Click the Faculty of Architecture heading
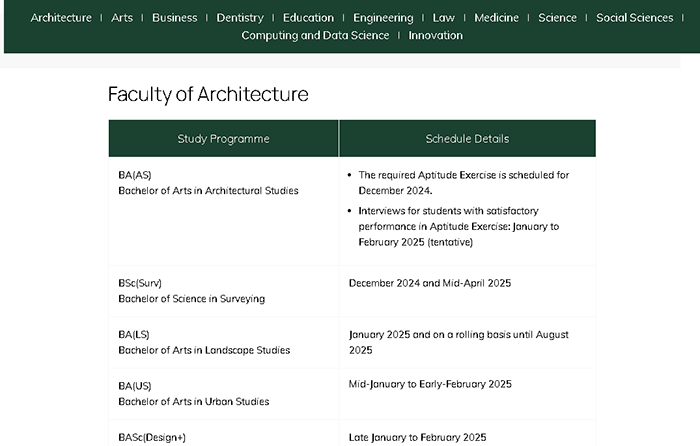This screenshot has height=446, width=700. (208, 94)
